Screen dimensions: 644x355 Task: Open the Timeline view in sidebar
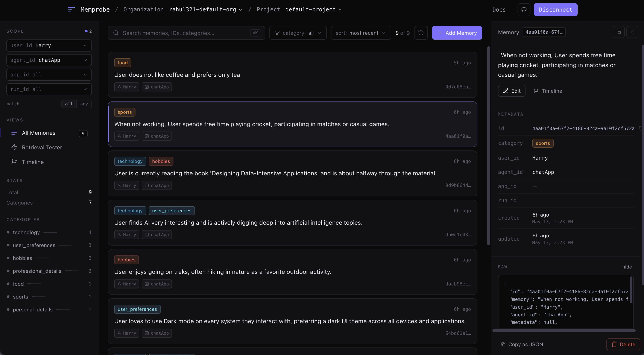[49, 162]
